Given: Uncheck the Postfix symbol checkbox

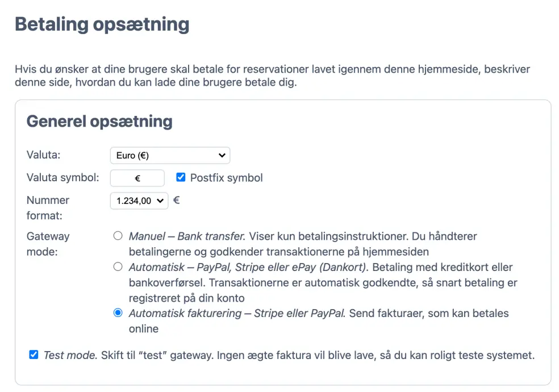Looking at the screenshot, I should pyautogui.click(x=181, y=177).
